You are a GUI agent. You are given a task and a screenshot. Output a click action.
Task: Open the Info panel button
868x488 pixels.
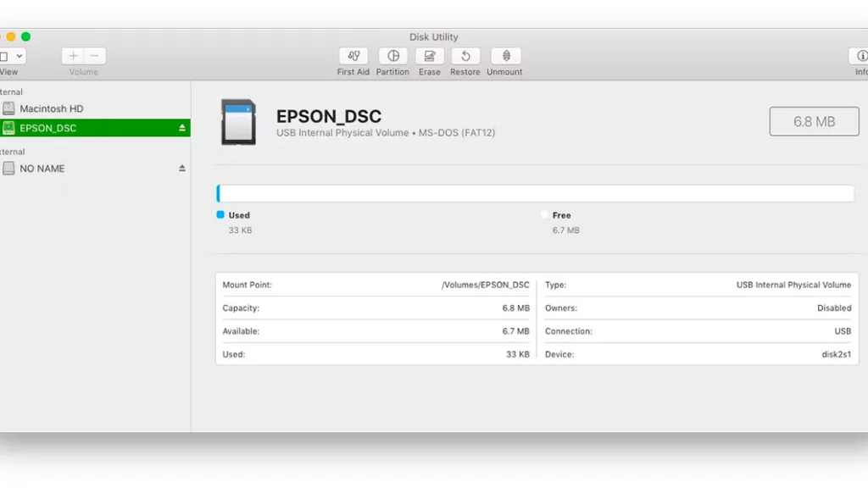tap(860, 56)
